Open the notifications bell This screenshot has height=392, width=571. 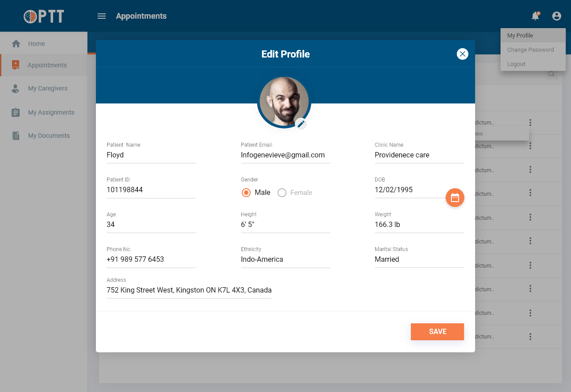tap(535, 16)
